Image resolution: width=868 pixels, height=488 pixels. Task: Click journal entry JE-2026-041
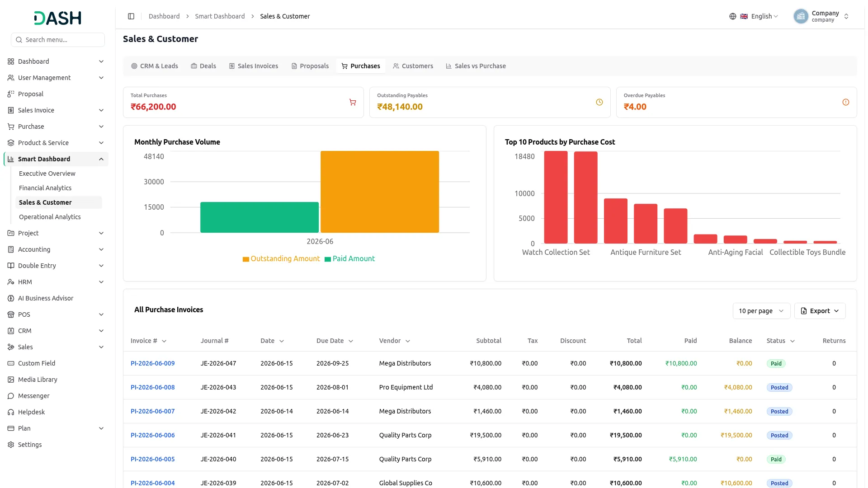click(x=218, y=435)
